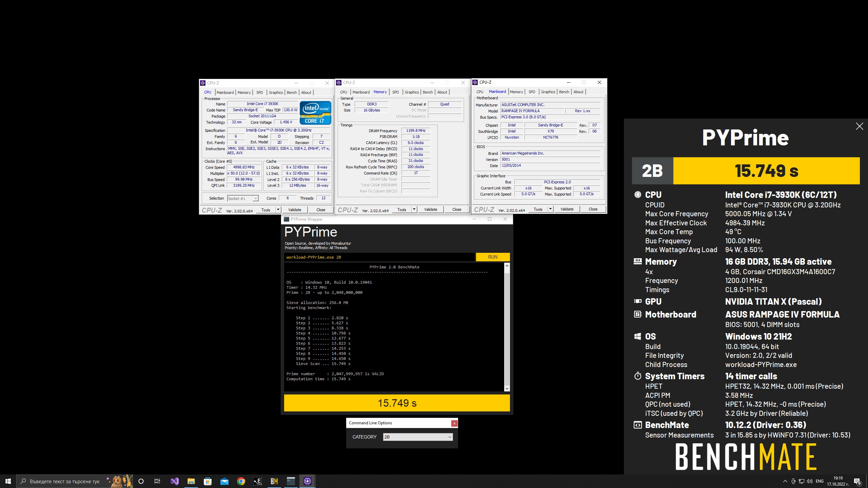Click the first CPU-Z window title icon
The height and width of the screenshot is (488, 868).
click(203, 83)
